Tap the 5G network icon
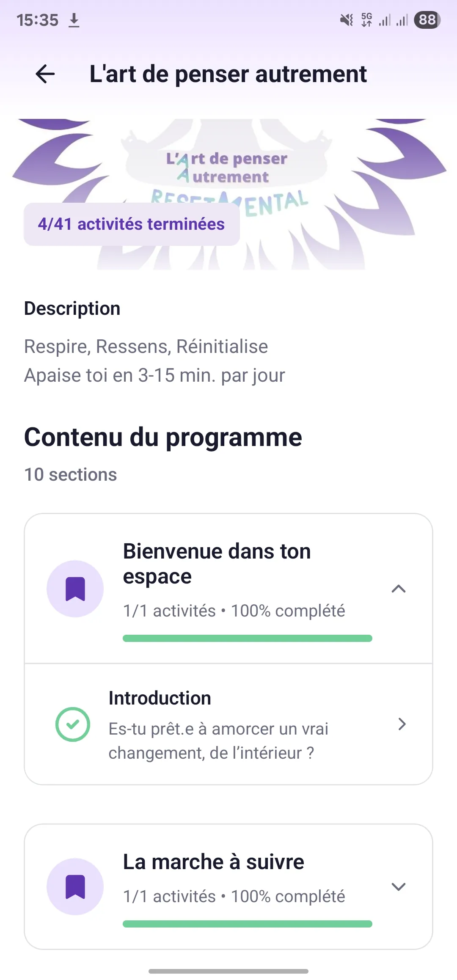This screenshot has width=457, height=980. coord(366,20)
